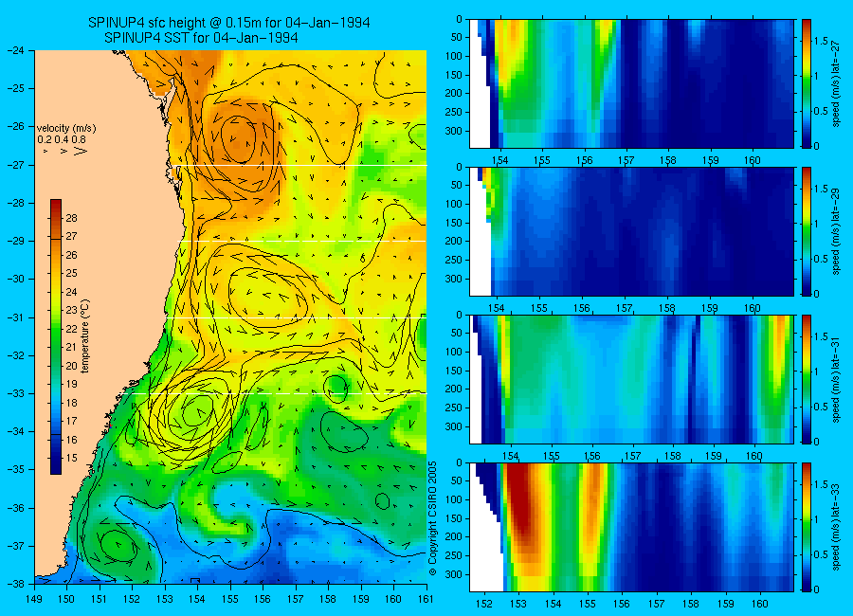
Task: Click the 161 longitude label under the map
Action: 426,599
